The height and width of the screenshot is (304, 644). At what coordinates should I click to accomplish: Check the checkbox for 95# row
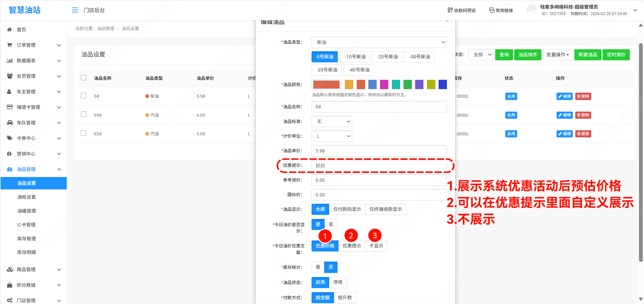coord(83,115)
